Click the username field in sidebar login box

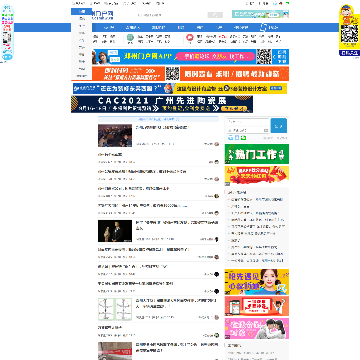(248, 122)
